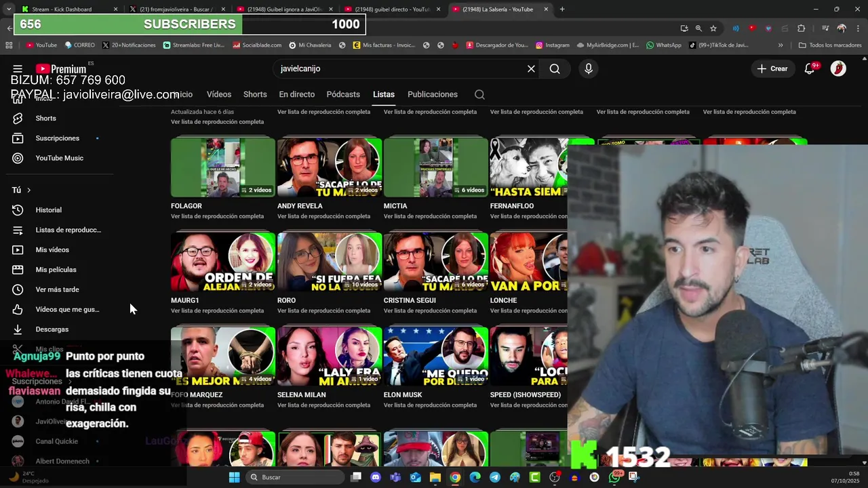Open the Chrome tab search dropdown

9,9
